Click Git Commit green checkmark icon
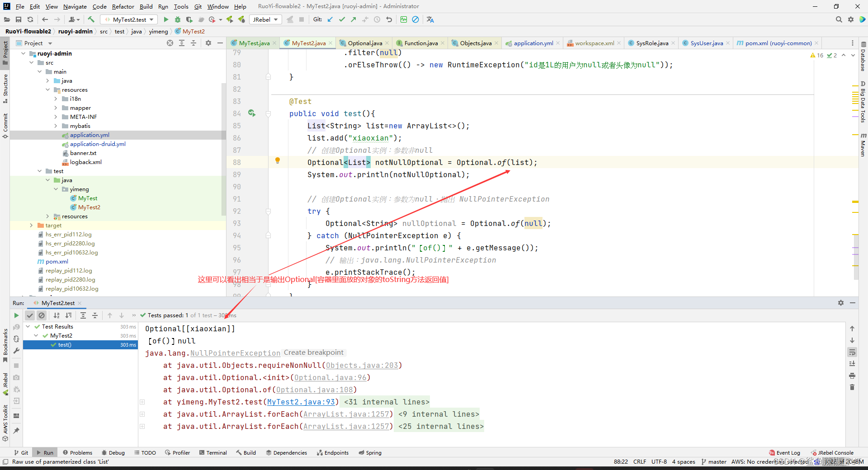The image size is (868, 470). [342, 19]
